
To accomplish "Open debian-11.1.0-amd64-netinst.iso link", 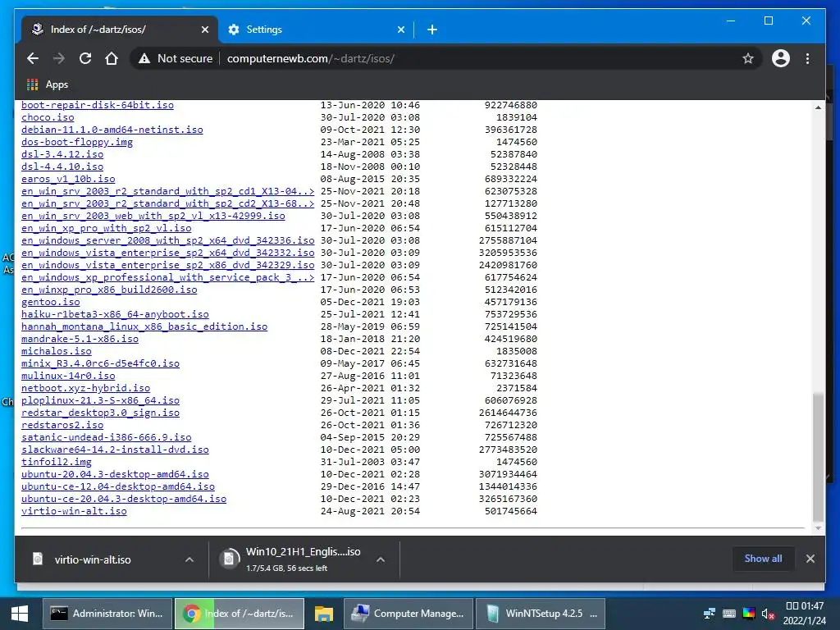I will click(112, 130).
